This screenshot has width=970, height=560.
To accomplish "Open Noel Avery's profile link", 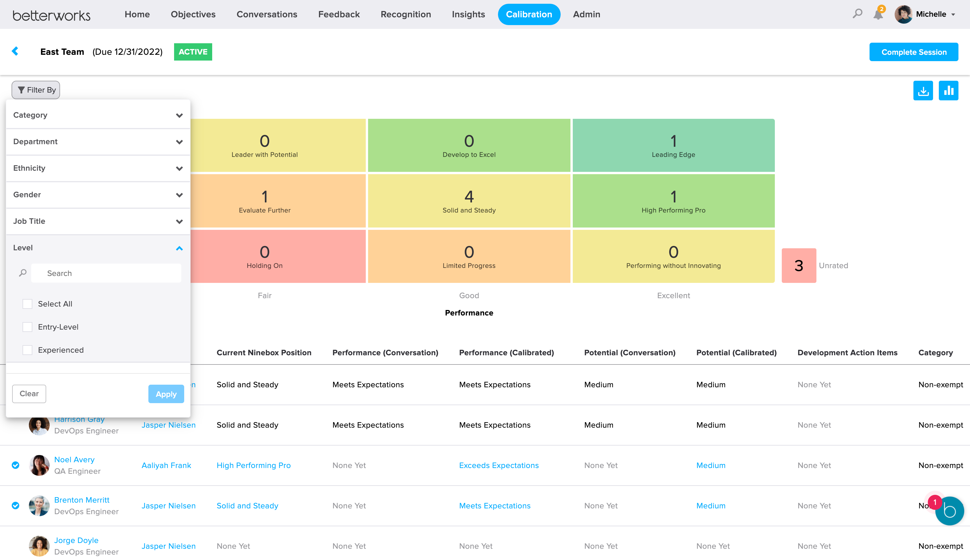I will click(x=74, y=459).
